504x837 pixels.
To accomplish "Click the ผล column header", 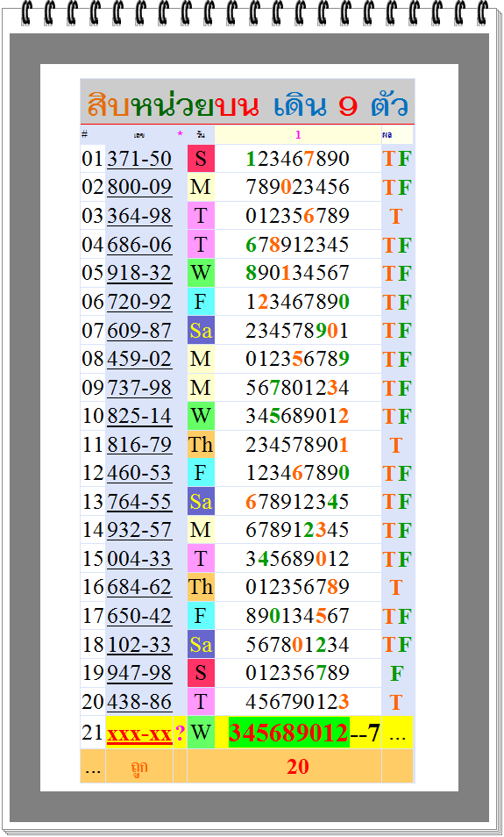I will click(387, 135).
